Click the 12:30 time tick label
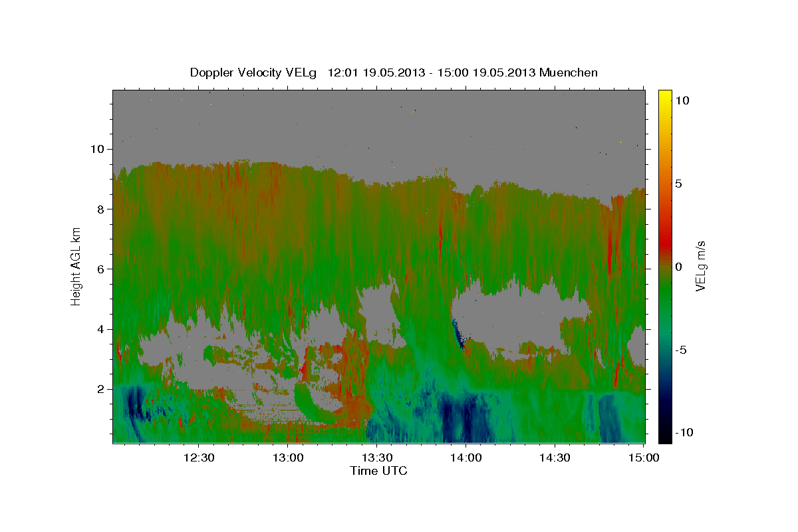 (x=198, y=458)
